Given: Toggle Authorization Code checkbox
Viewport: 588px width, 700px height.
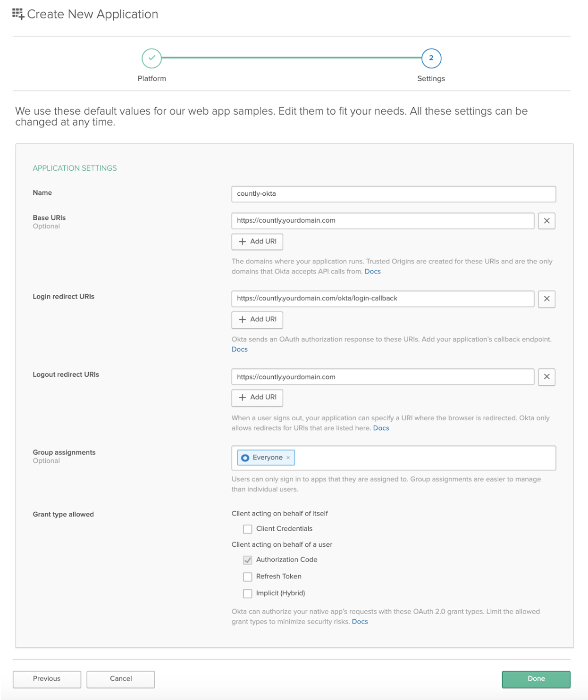Looking at the screenshot, I should [x=247, y=560].
